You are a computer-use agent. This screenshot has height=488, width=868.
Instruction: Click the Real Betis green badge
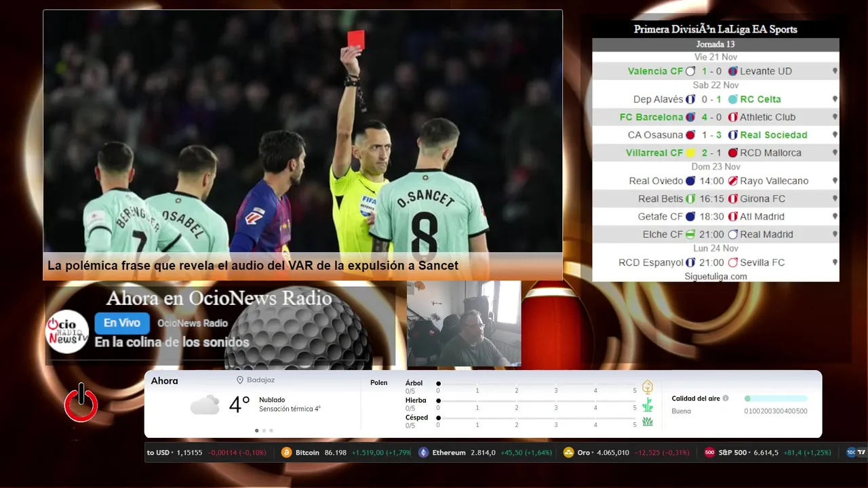690,199
